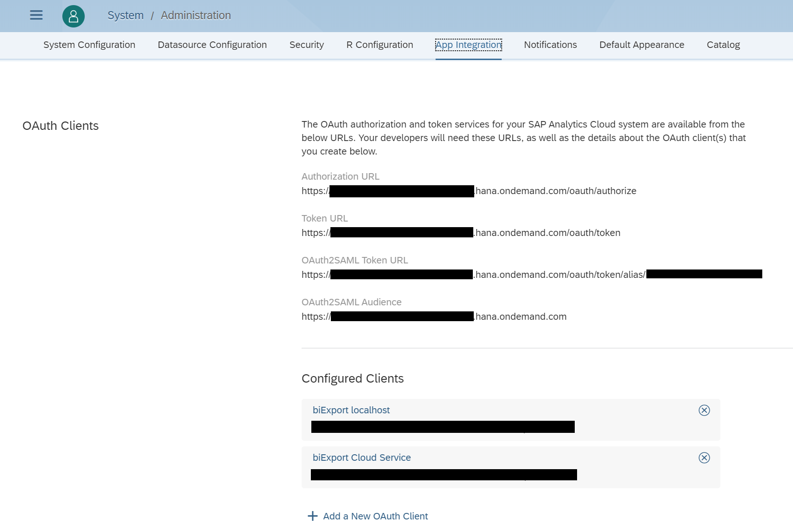
Task: Open the biExport localhost client
Action: 351,410
